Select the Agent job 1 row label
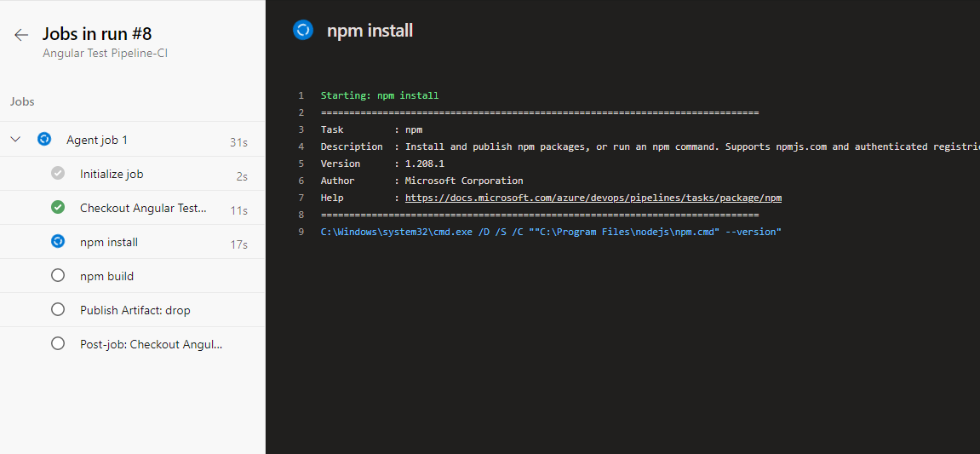Viewport: 980px width, 454px height. coord(97,140)
